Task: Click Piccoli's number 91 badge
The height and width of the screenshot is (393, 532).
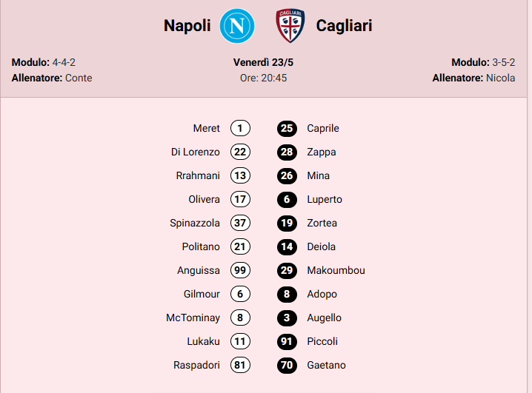Action: (x=287, y=341)
